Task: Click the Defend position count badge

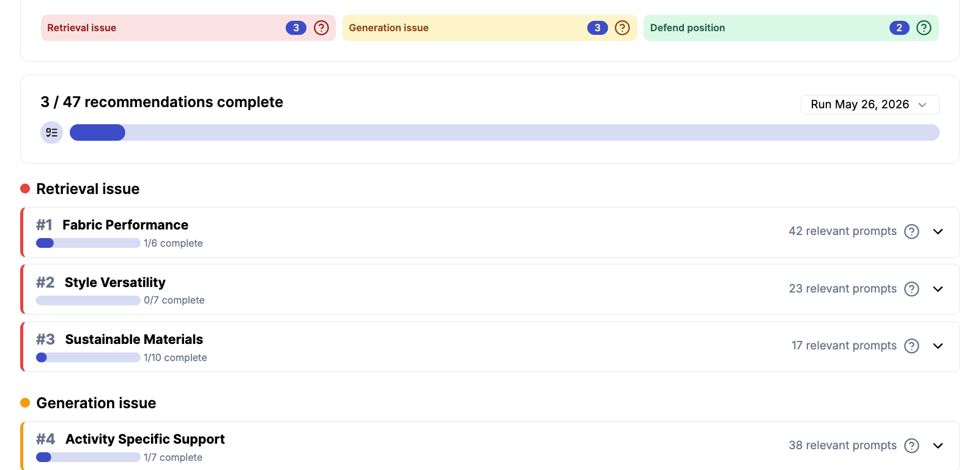Action: tap(899, 28)
